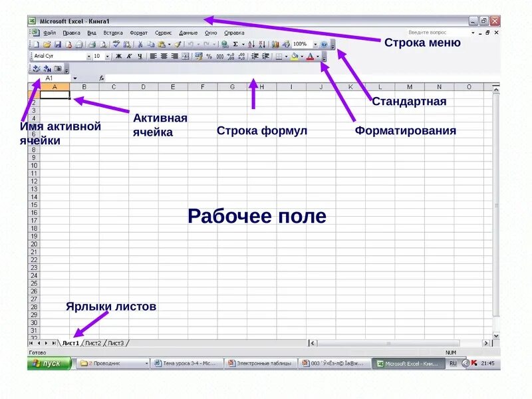Click Decrease Indent icon
The height and width of the screenshot is (399, 532).
point(255,57)
